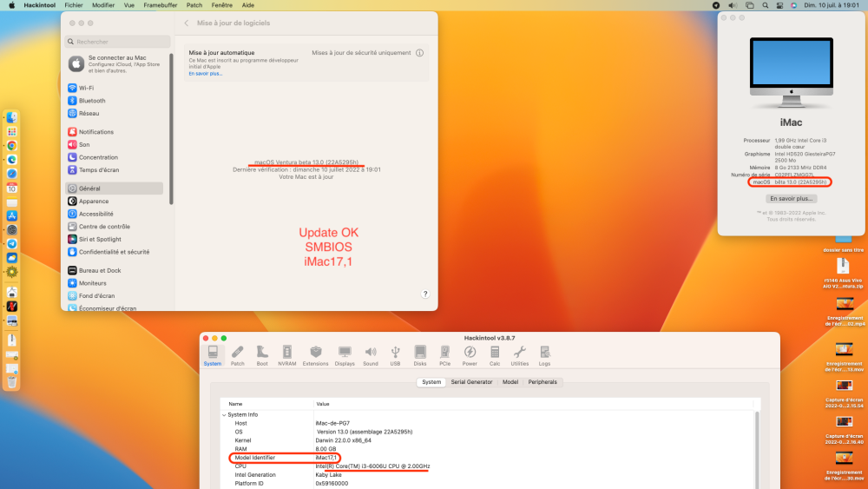Click Se connecter au Mac sign-in entry

[116, 63]
